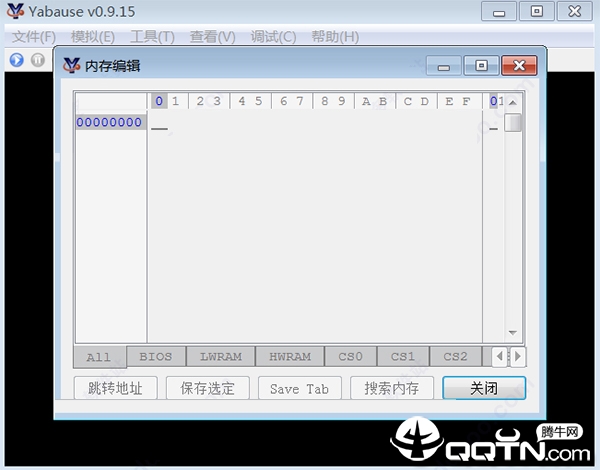
Task: Click the highlighted column header 0
Action: [159, 101]
